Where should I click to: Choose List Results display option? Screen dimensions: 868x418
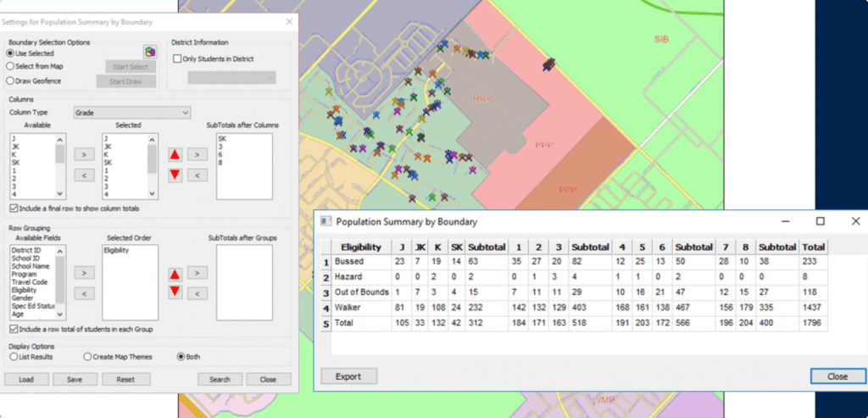click(13, 356)
